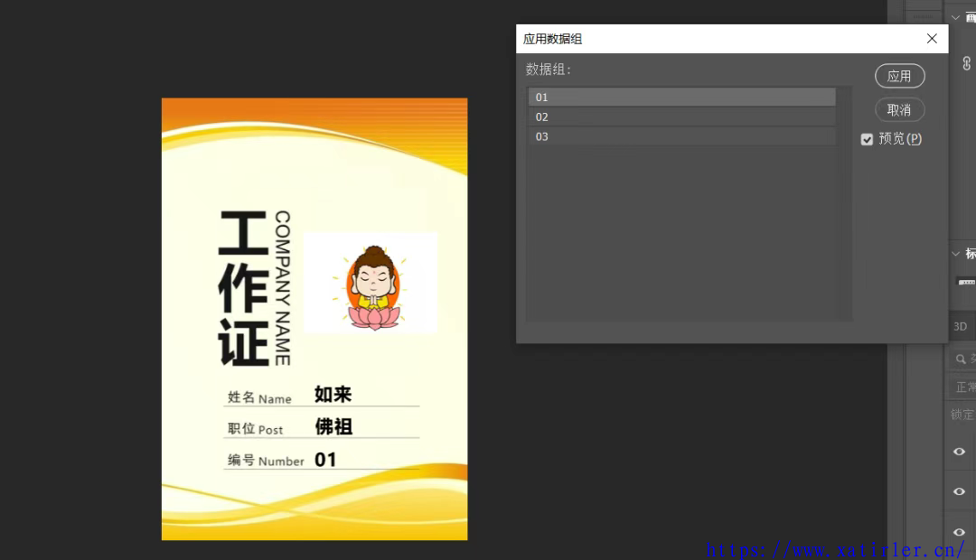Click the 编号 Number label on the badge
This screenshot has width=976, height=560.
tap(266, 461)
